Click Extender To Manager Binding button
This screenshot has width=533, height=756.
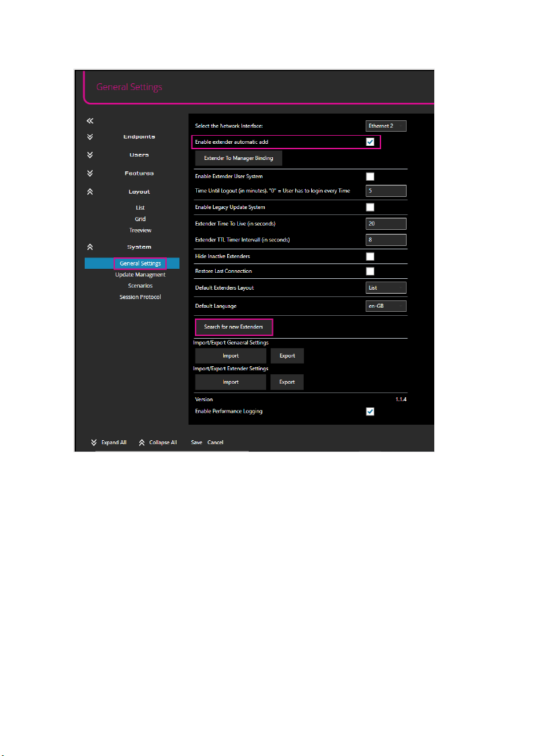[239, 158]
